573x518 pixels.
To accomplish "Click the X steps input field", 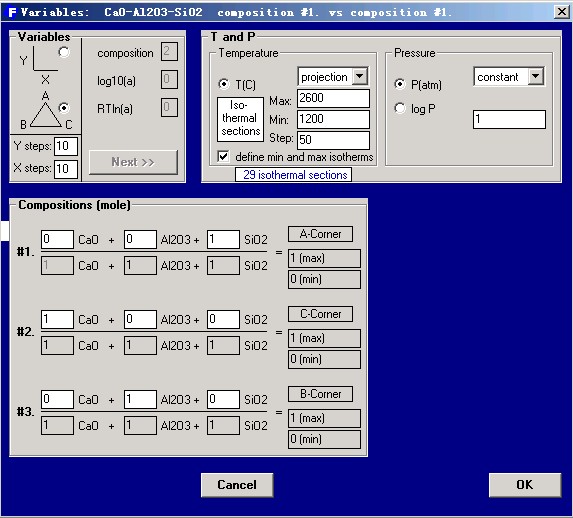I will pos(66,169).
